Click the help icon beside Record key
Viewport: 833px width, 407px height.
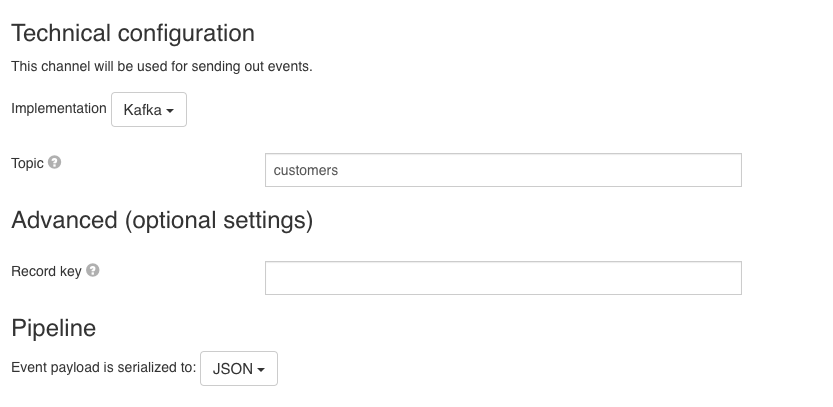[x=92, y=270]
